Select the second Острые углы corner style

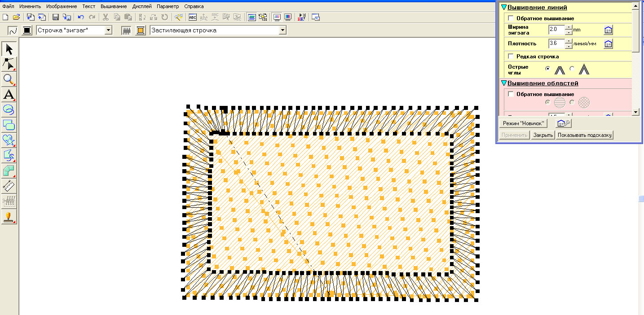tap(572, 69)
